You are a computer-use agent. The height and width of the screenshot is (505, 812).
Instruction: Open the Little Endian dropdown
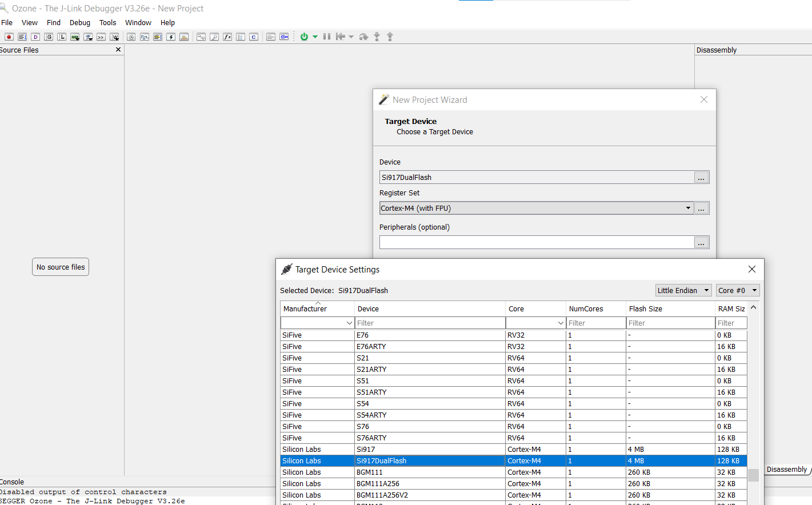click(683, 290)
